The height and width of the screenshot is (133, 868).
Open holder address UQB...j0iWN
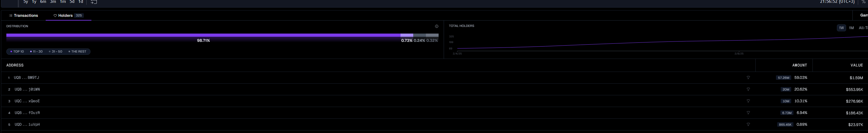coord(27,89)
